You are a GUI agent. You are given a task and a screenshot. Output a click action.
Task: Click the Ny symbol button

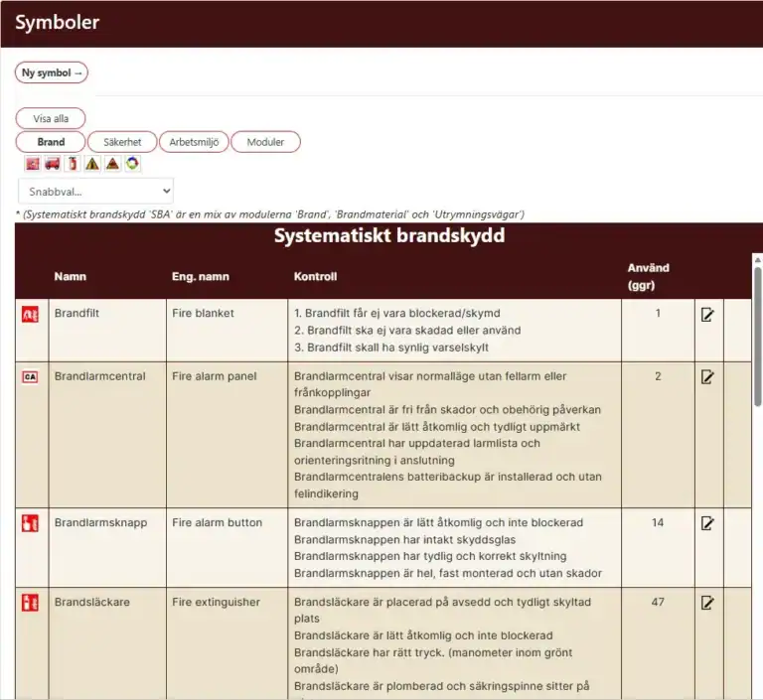click(52, 72)
